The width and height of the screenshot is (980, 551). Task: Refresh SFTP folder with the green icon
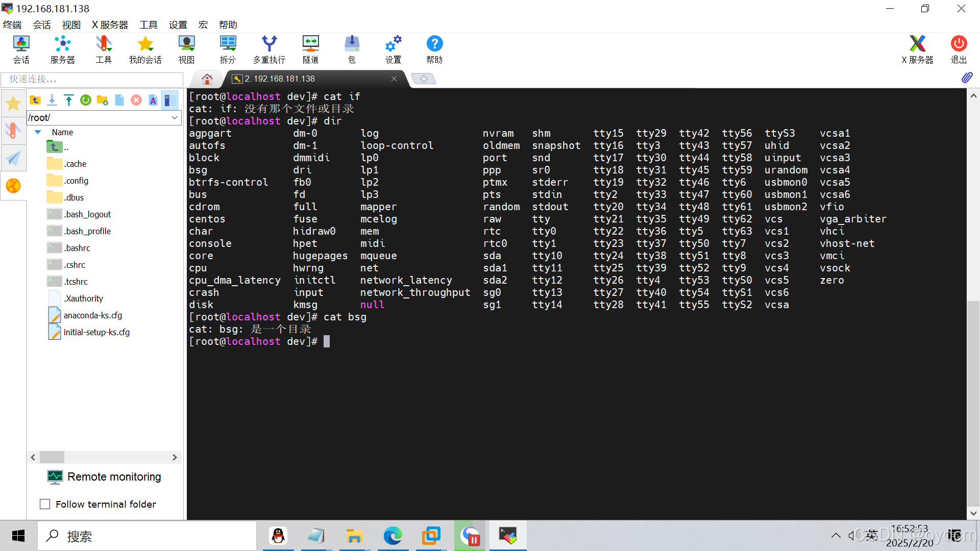pos(86,101)
